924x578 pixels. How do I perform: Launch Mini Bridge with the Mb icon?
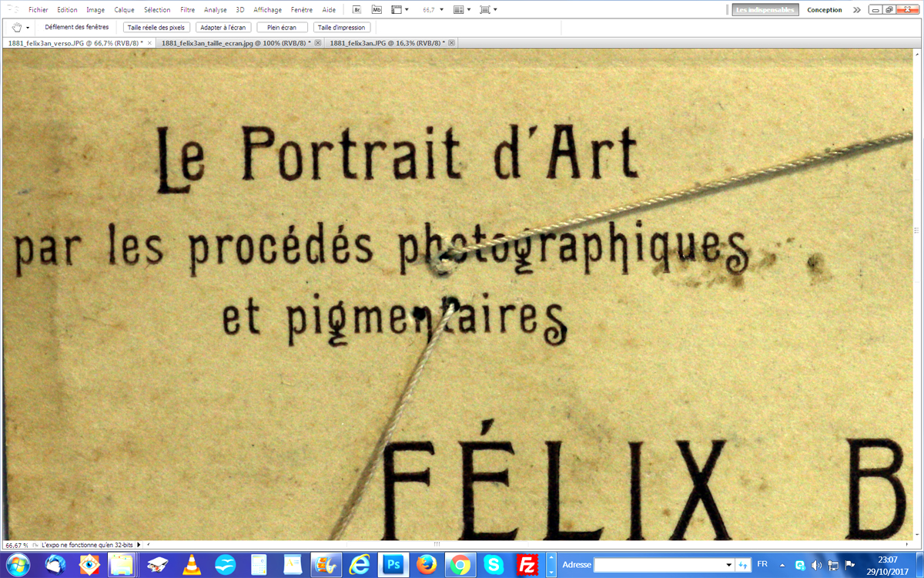pos(377,10)
